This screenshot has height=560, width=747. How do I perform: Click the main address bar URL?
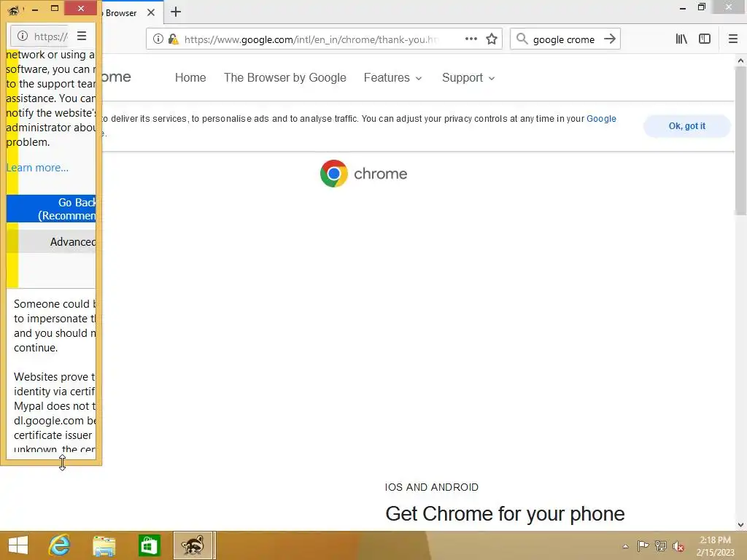click(310, 39)
